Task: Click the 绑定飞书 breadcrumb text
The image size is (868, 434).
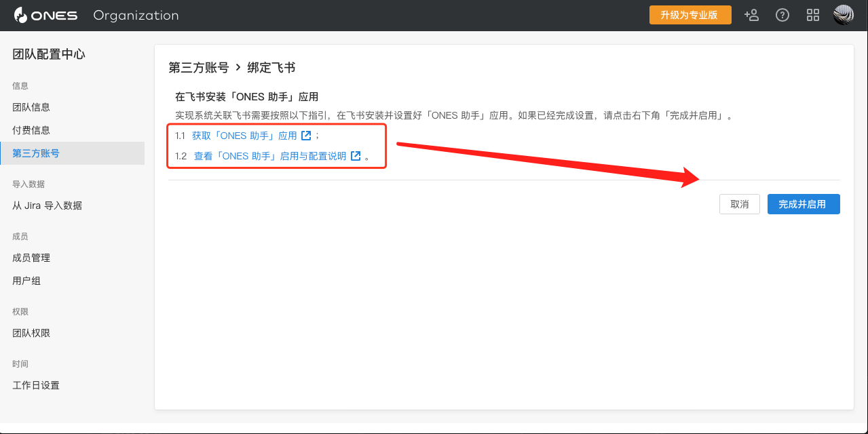Action: [x=271, y=68]
